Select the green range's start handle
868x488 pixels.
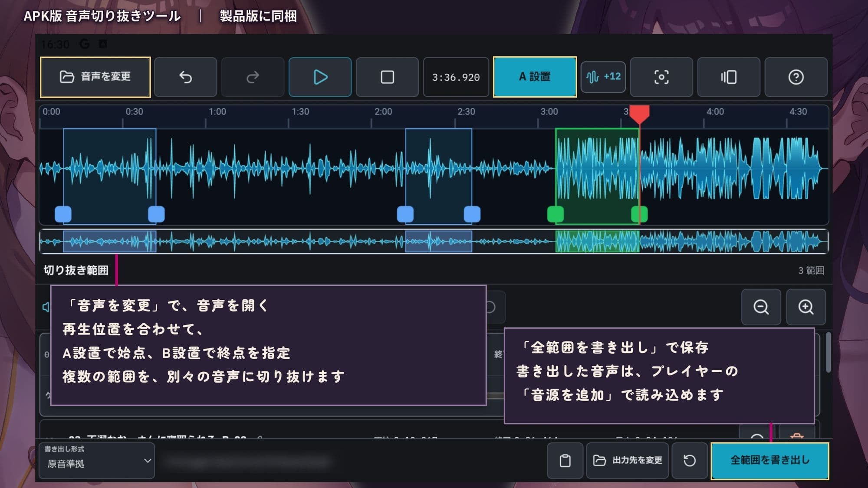[x=556, y=214]
